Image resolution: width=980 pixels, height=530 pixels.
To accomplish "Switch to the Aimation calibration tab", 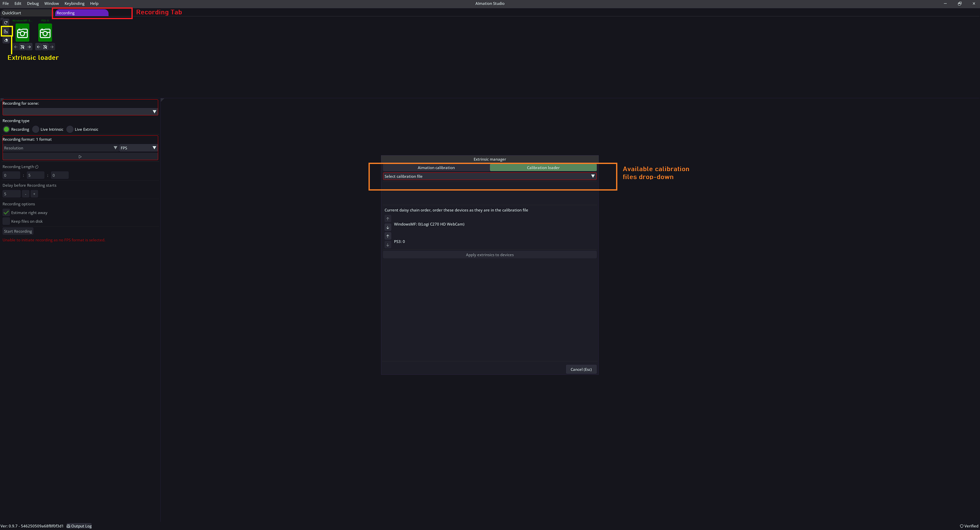I will [x=436, y=168].
